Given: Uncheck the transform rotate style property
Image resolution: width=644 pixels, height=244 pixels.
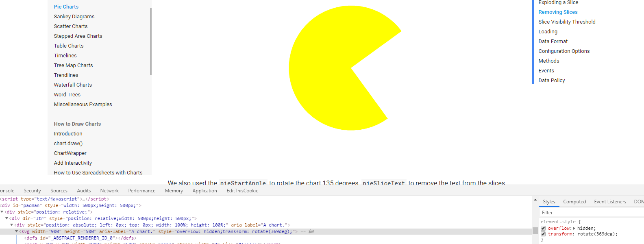Looking at the screenshot, I should click(543, 234).
